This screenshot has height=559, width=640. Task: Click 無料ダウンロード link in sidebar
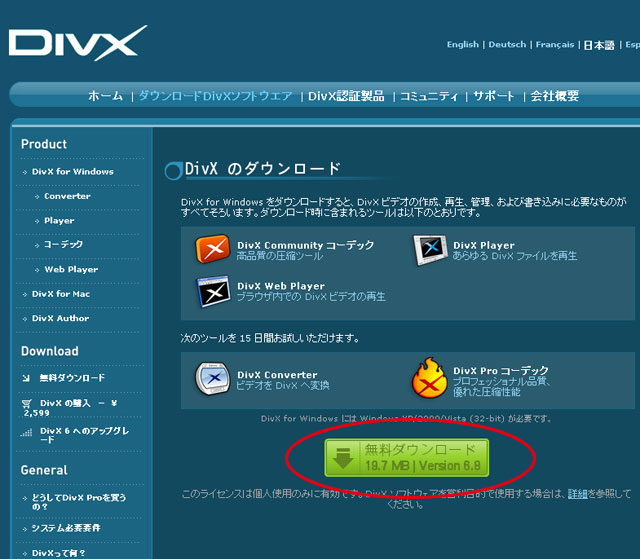(72, 378)
